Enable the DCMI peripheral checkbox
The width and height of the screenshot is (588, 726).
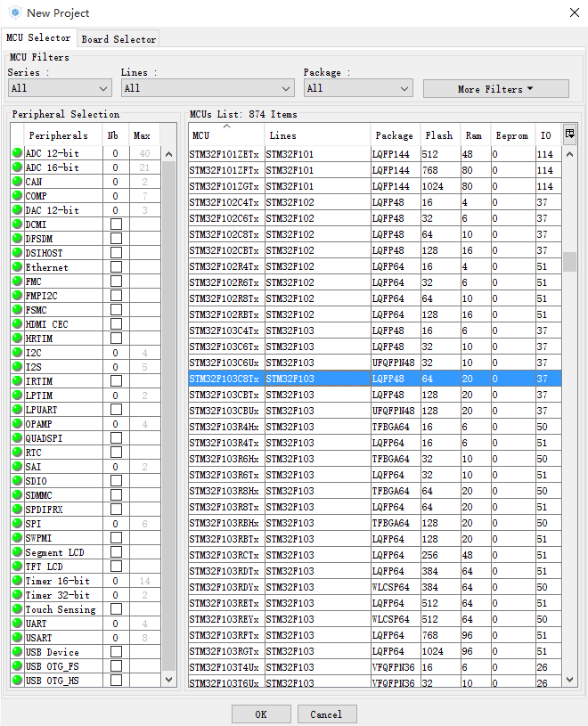pos(116,224)
